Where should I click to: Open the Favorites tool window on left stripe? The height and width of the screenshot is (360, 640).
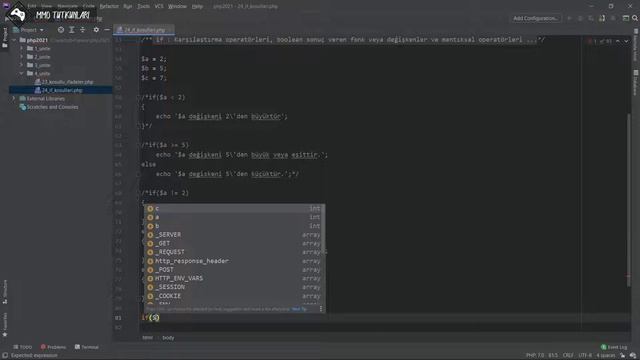click(x=5, y=324)
